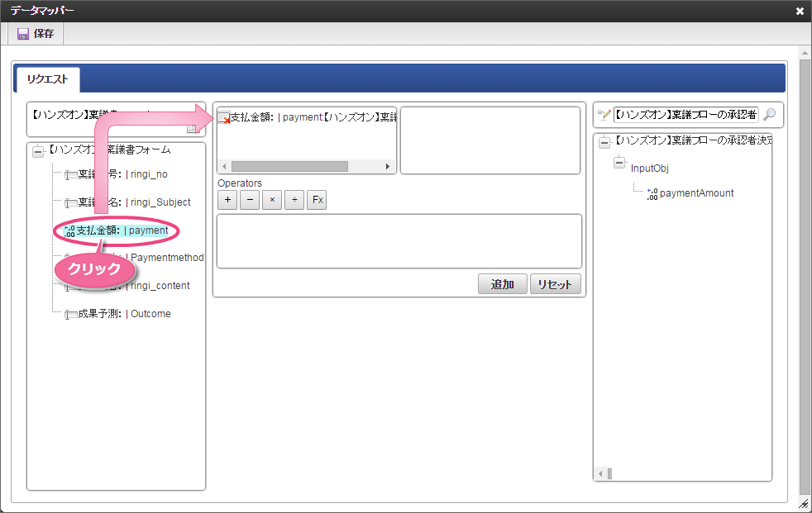The image size is (812, 513).
Task: Click the left arrow of the mapping scrollbar
Action: click(224, 167)
